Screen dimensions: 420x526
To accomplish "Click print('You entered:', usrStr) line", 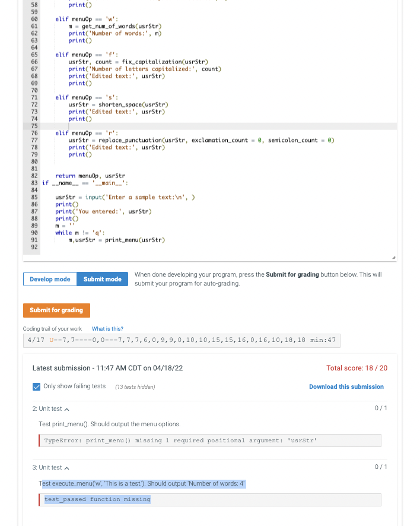I will tap(104, 211).
